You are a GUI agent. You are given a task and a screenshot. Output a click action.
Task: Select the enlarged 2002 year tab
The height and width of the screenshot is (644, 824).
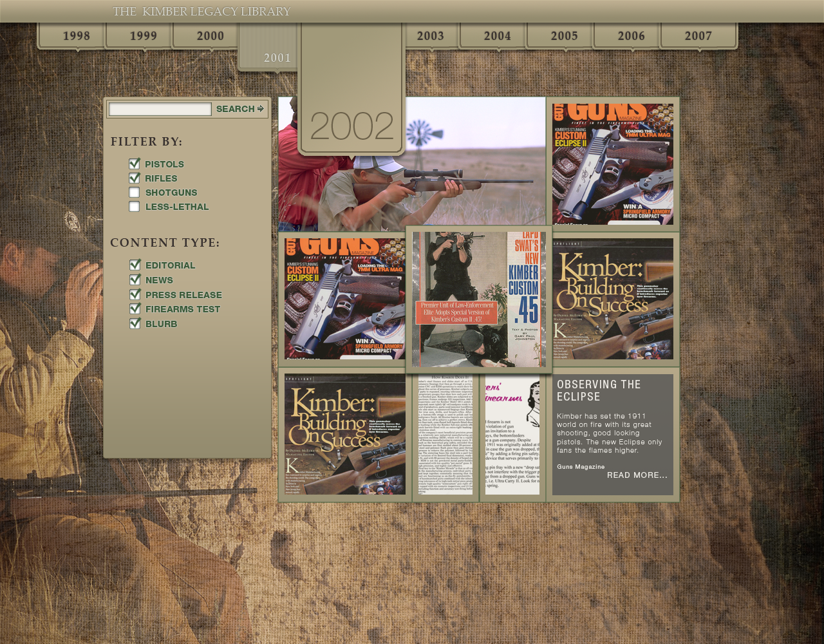coord(351,89)
